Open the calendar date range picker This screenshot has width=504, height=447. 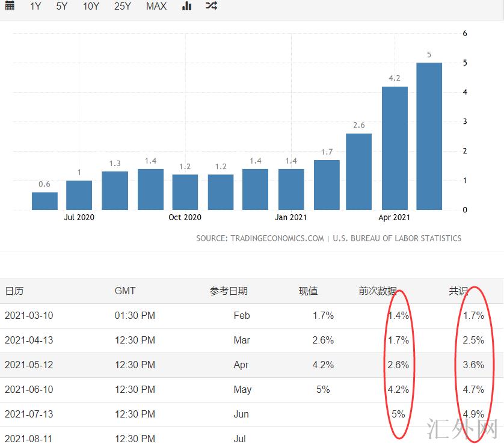click(10, 6)
